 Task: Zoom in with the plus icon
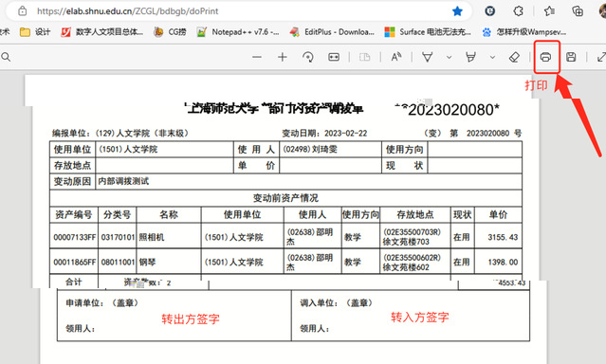coord(283,57)
